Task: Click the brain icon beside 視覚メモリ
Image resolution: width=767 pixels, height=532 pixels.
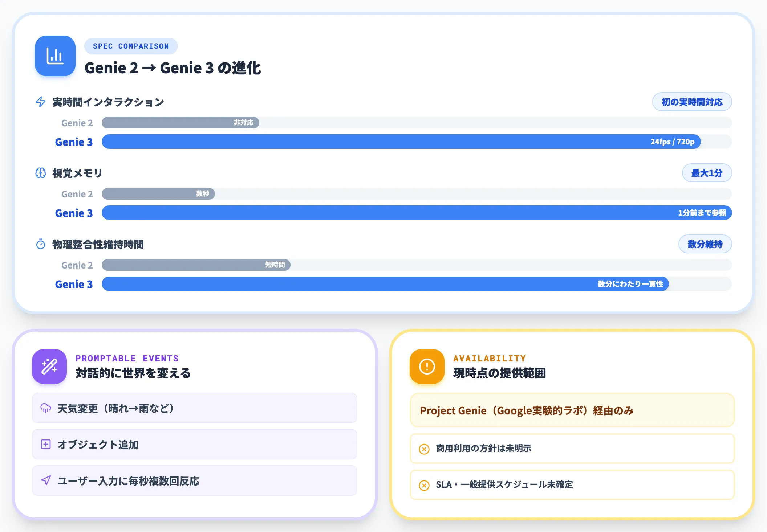Action: point(41,173)
